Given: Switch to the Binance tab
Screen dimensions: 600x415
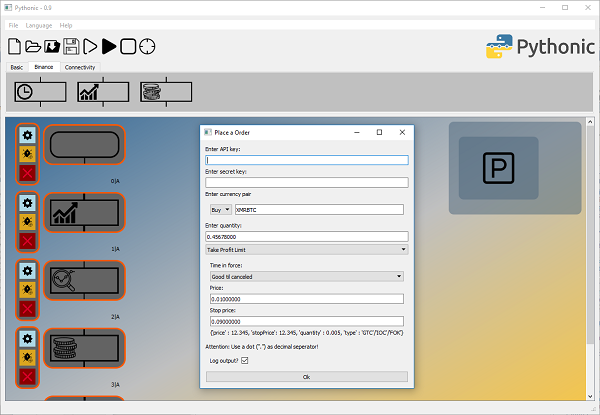Looking at the screenshot, I should (44, 67).
